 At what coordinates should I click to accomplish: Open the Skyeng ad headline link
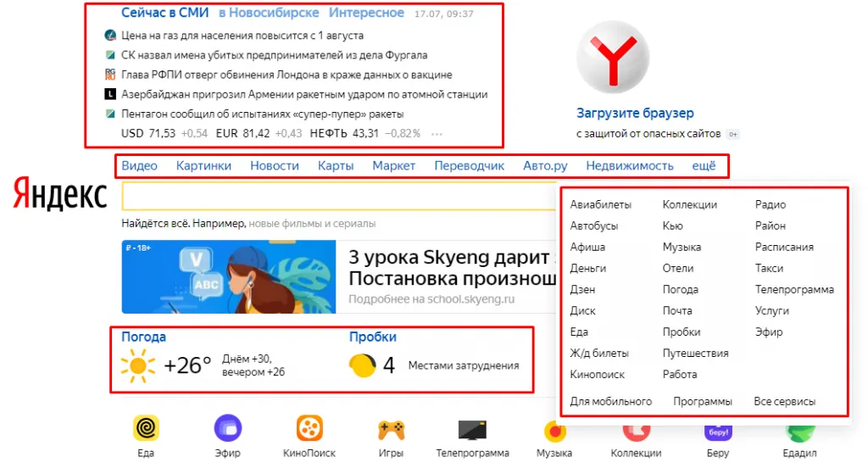click(452, 268)
